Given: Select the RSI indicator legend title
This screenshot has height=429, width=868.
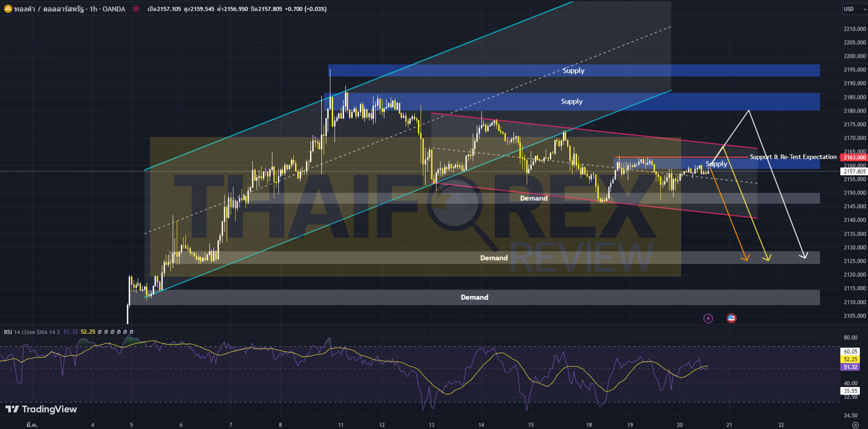Looking at the screenshot, I should tap(8, 332).
